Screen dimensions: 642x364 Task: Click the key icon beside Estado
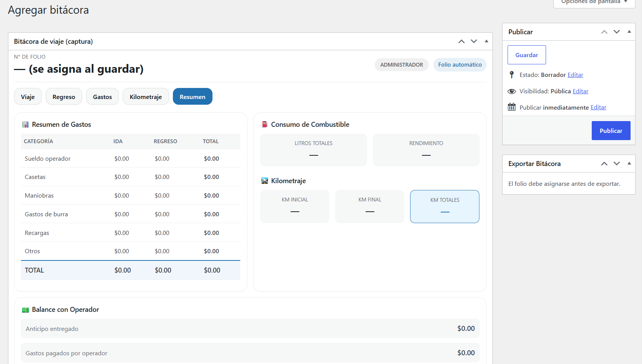point(512,75)
